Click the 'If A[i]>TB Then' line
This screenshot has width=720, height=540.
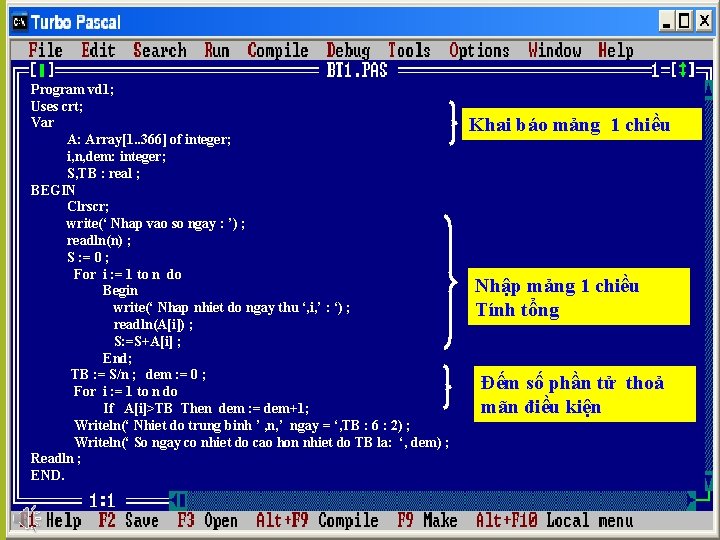206,408
